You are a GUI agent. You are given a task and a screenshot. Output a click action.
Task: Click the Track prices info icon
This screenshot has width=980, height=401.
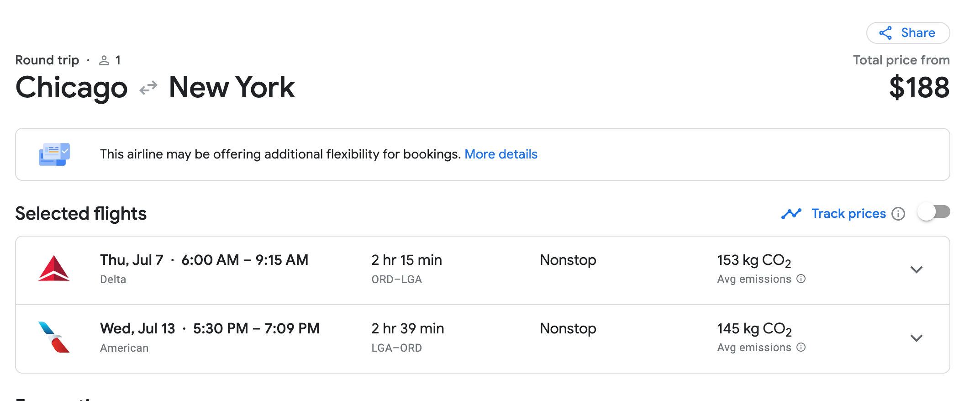(898, 214)
